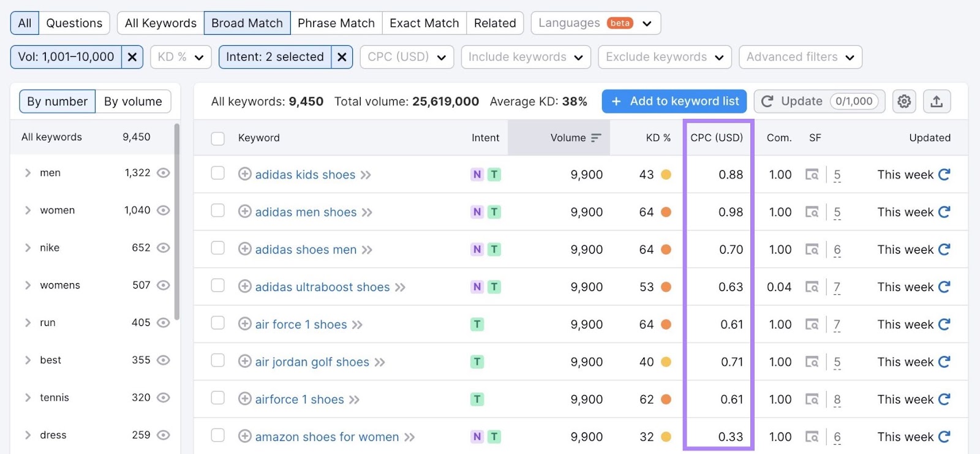980x454 pixels.
Task: Click the Update button
Action: (x=820, y=101)
